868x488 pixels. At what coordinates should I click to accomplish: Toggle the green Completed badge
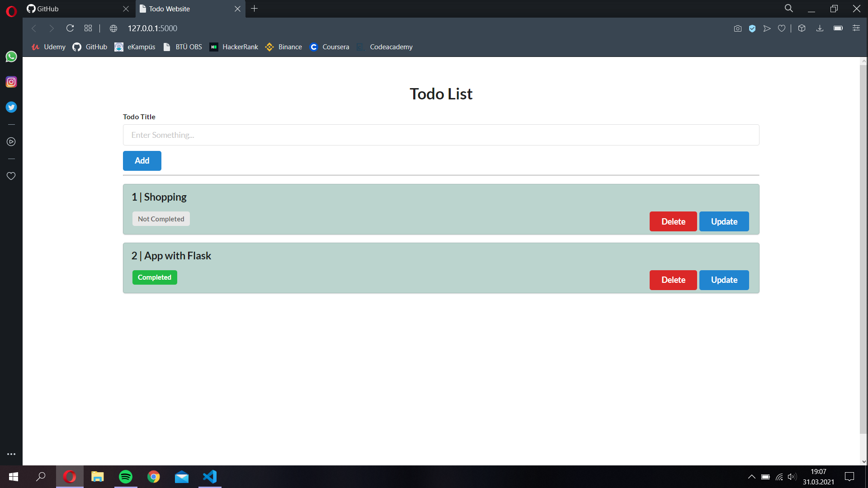[x=155, y=277]
